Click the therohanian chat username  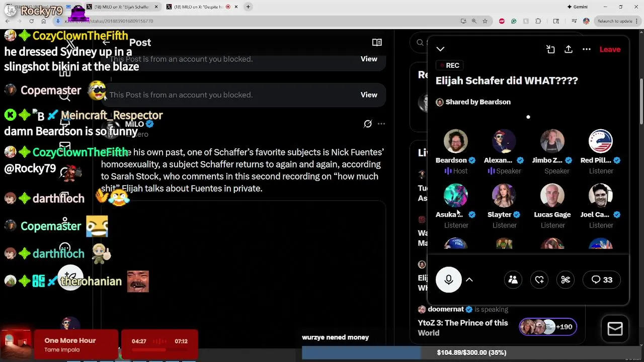(x=91, y=282)
